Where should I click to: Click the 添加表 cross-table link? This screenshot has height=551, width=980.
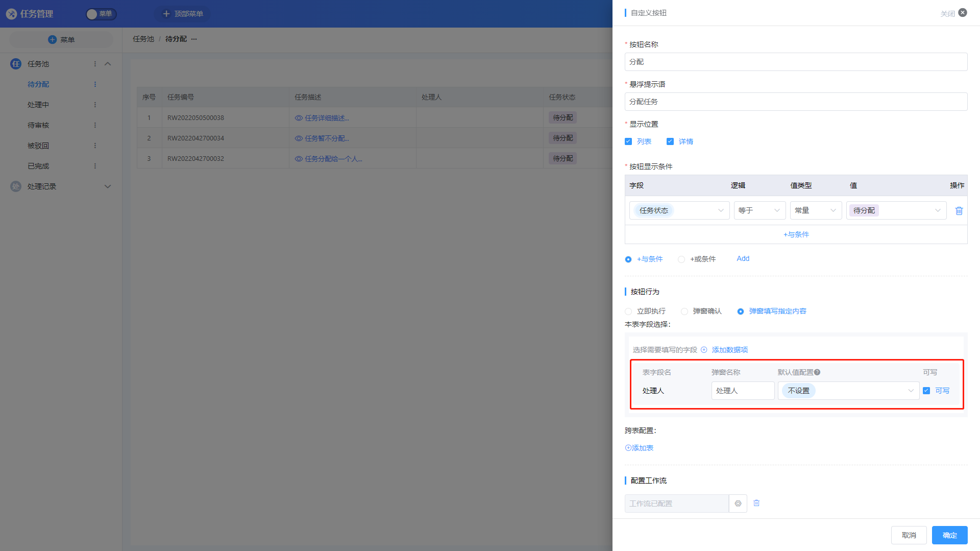(639, 448)
